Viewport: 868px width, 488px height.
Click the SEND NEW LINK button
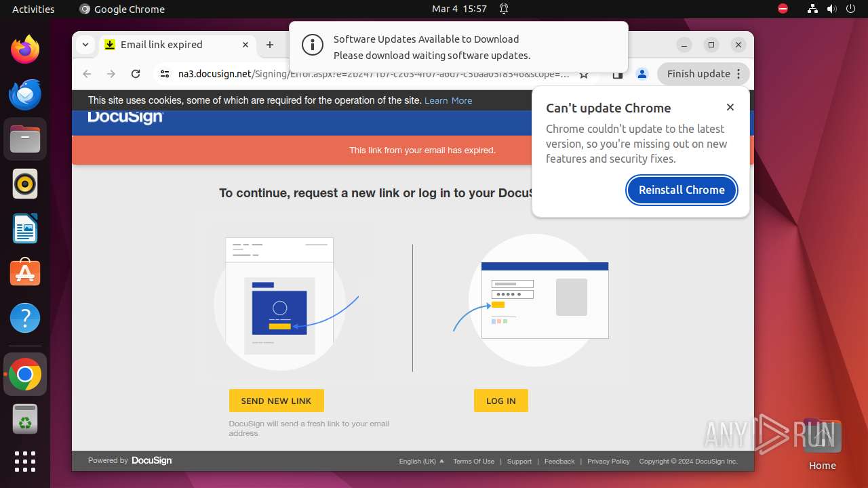pyautogui.click(x=277, y=401)
